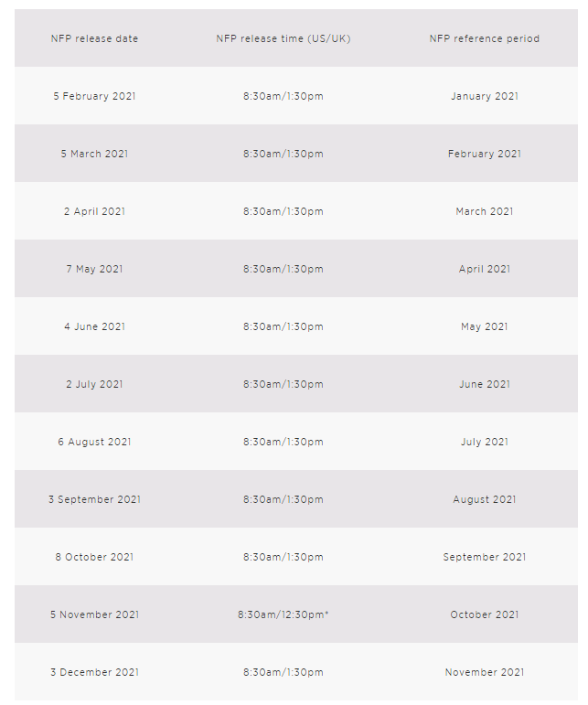Select the "5 February 2021" date cell
Screen dimensions: 588x705
coord(94,96)
